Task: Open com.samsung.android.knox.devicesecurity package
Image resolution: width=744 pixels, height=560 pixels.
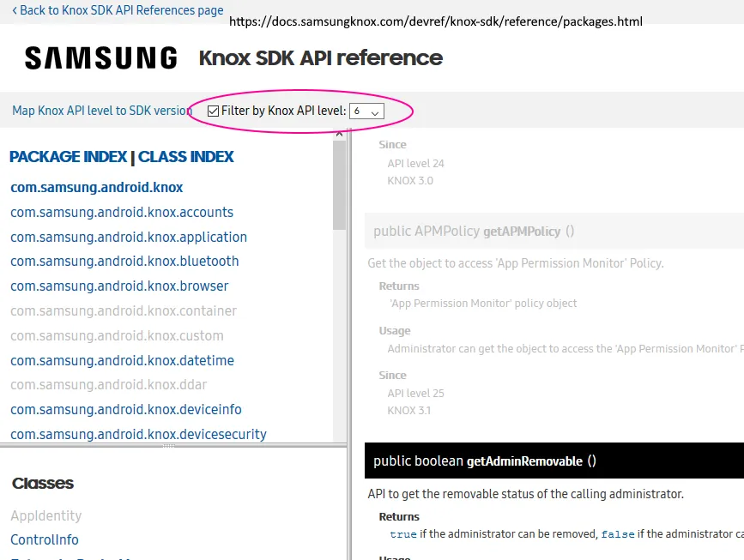Action: tap(138, 434)
